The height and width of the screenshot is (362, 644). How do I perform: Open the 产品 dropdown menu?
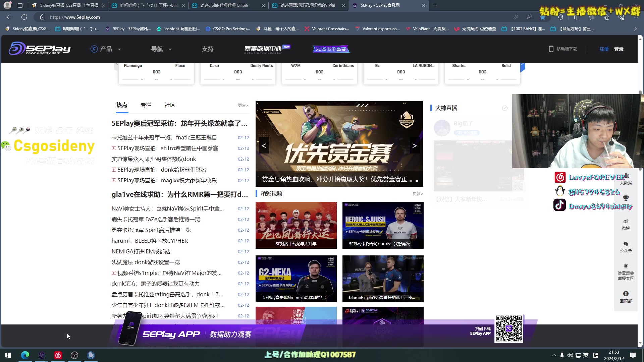click(x=106, y=49)
